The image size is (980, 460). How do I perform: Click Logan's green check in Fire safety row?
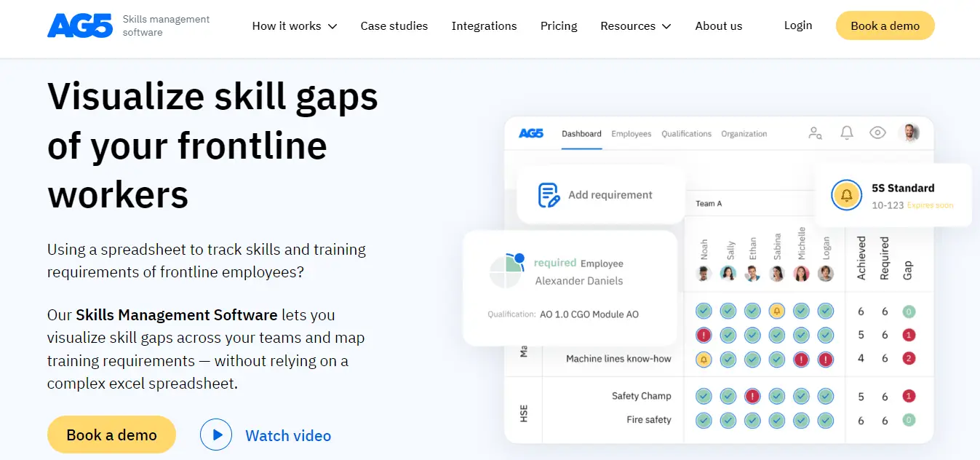click(x=825, y=420)
